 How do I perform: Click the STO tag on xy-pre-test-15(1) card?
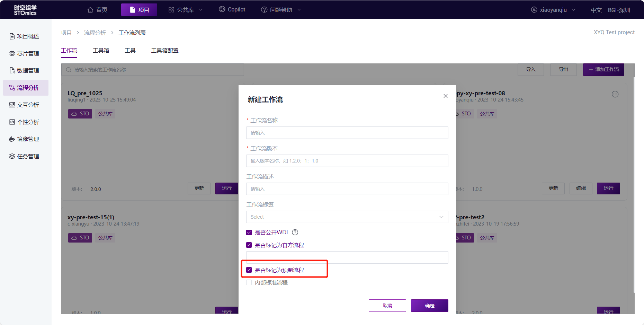point(80,238)
